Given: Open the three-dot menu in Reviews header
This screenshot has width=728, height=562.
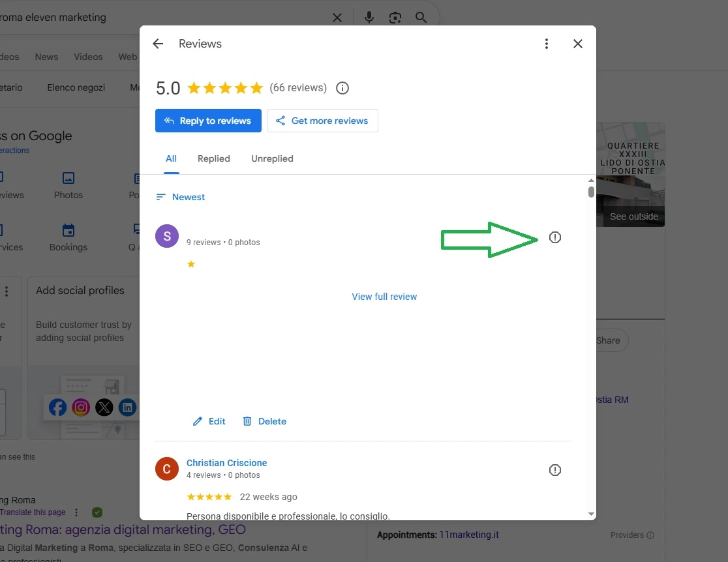Looking at the screenshot, I should click(547, 44).
